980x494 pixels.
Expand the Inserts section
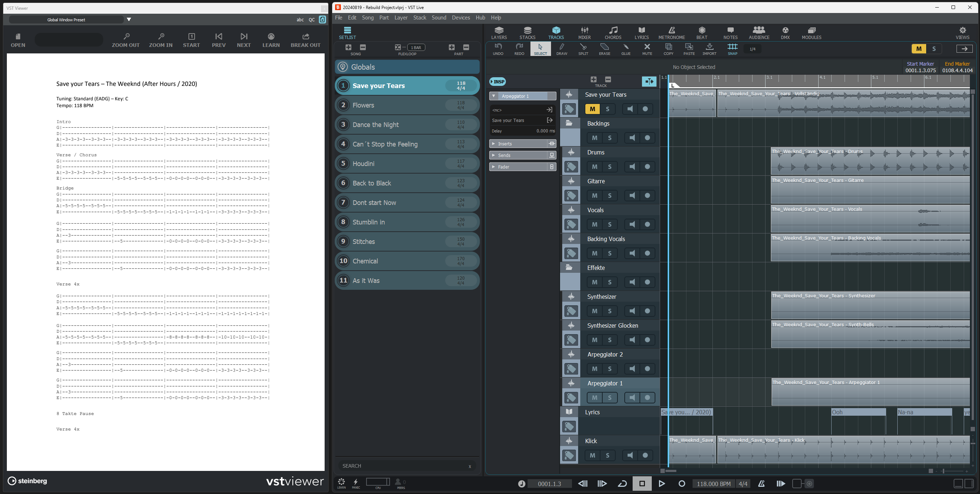tap(493, 144)
